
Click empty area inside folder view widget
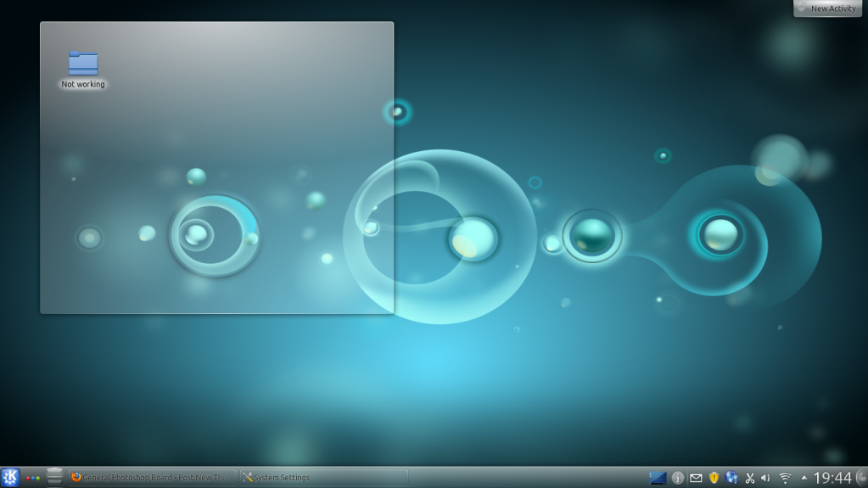point(238,127)
